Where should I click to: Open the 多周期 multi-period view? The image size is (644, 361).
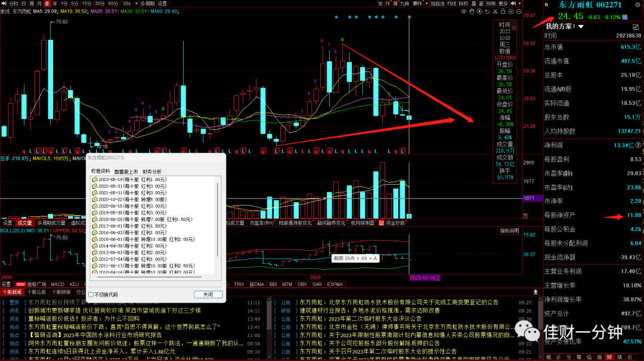point(147,4)
